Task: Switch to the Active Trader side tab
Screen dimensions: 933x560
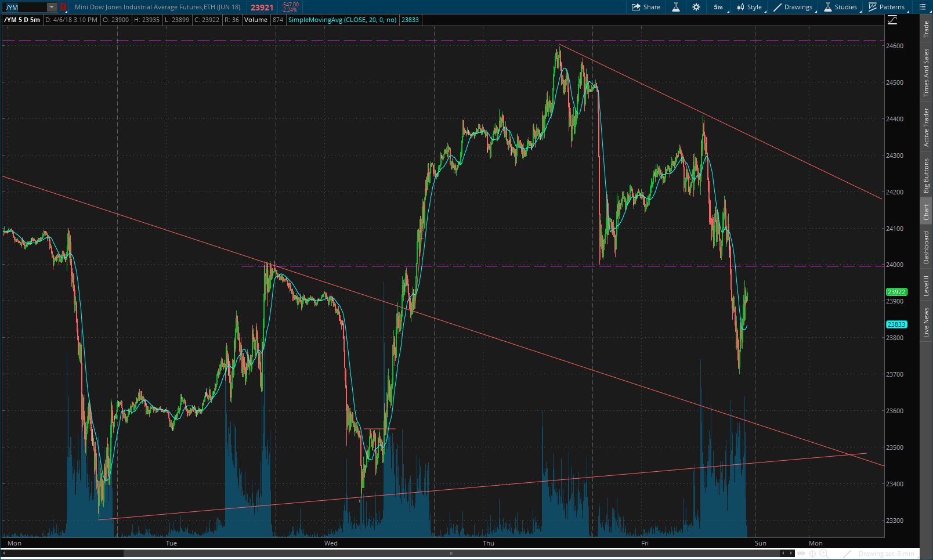Action: click(x=926, y=127)
